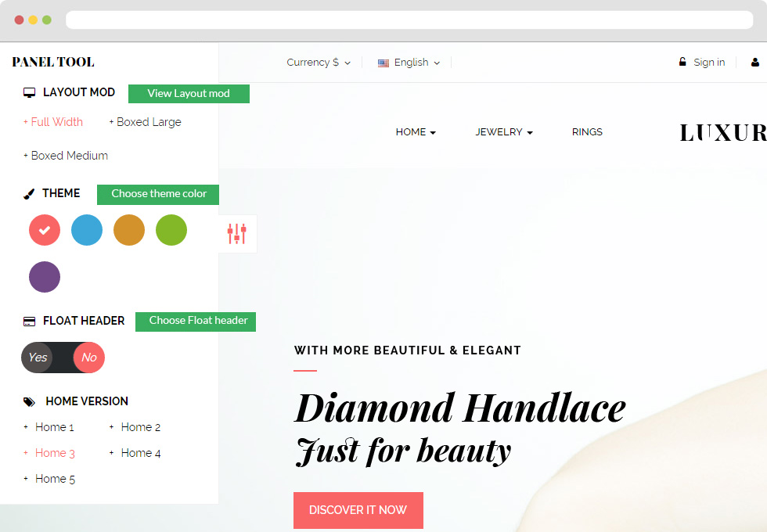Click the monitor icon next to Layout Mod
This screenshot has height=532, width=767.
[x=30, y=92]
